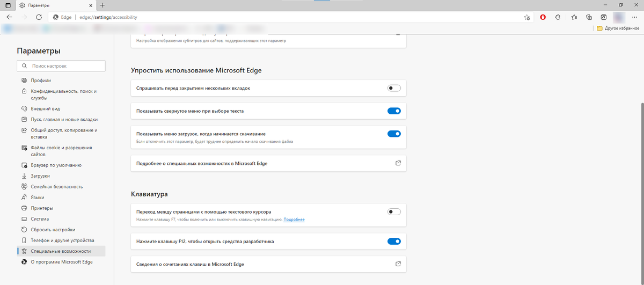The image size is (644, 285).
Task: Open the profile avatar
Action: [x=619, y=17]
